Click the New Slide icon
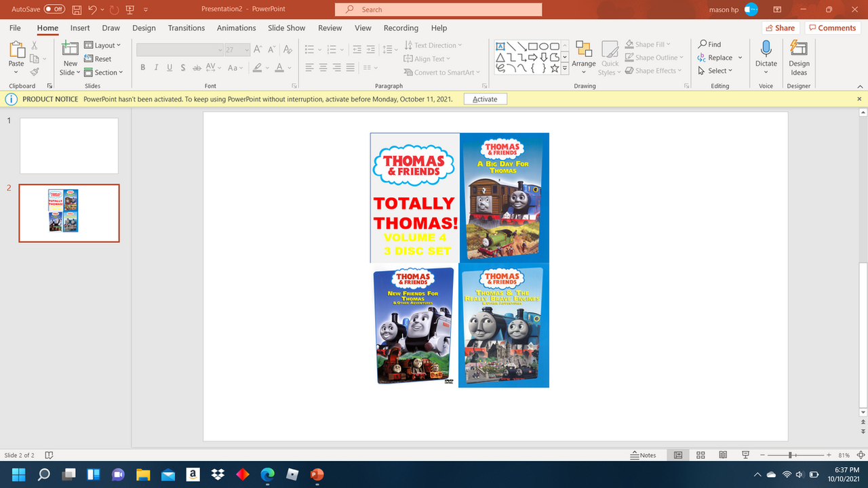 pyautogui.click(x=70, y=49)
